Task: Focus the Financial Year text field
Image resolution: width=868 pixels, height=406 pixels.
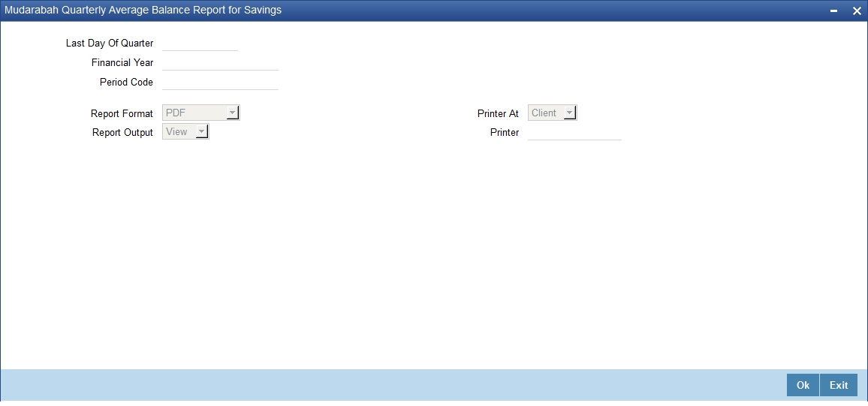Action: click(220, 62)
